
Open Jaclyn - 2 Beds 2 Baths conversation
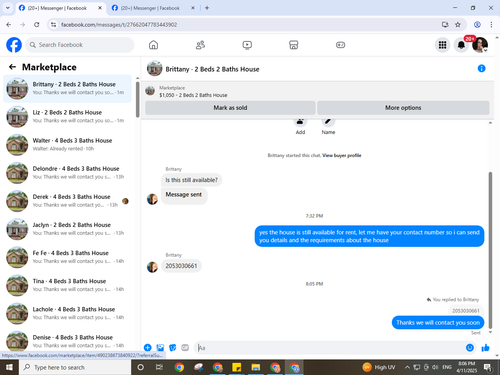pos(67,229)
